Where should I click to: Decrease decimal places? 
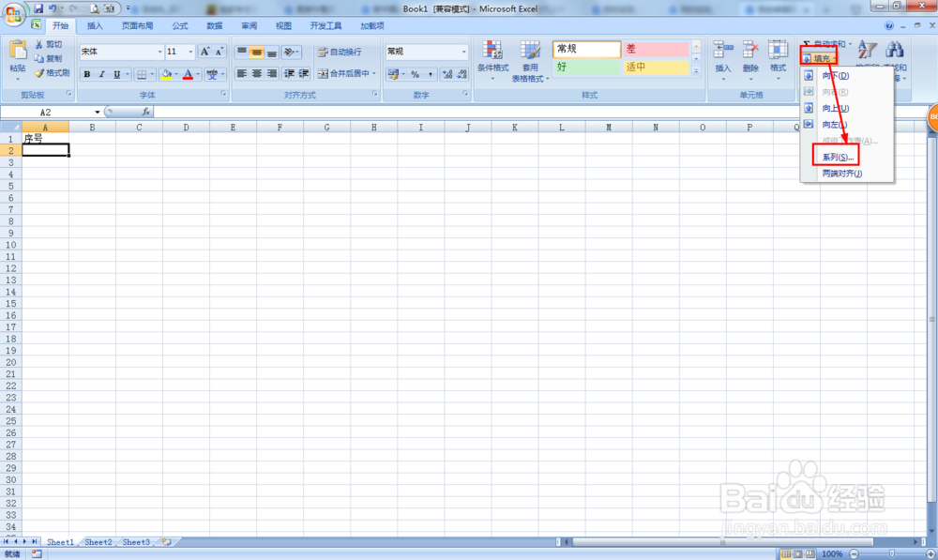pyautogui.click(x=461, y=74)
